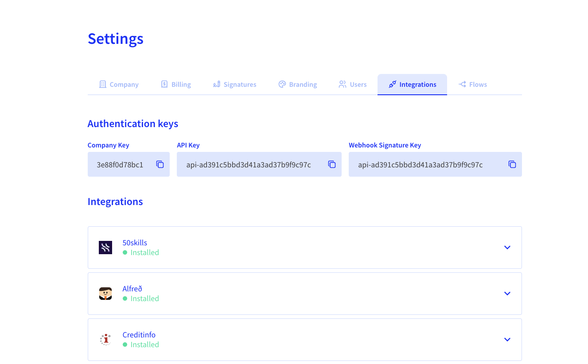Click the signature pen icon on Signatures tab
Image resolution: width=588 pixels, height=364 pixels.
pos(217,84)
